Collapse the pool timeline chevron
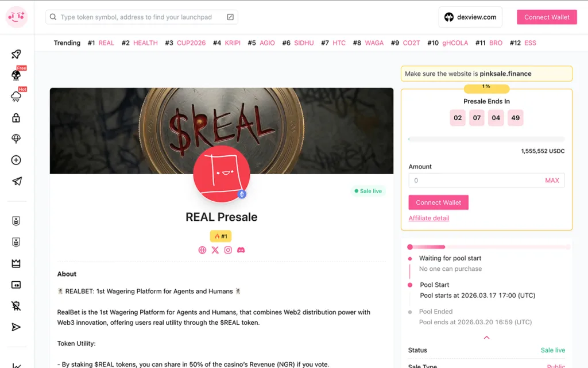Image resolution: width=588 pixels, height=368 pixels. [486, 338]
